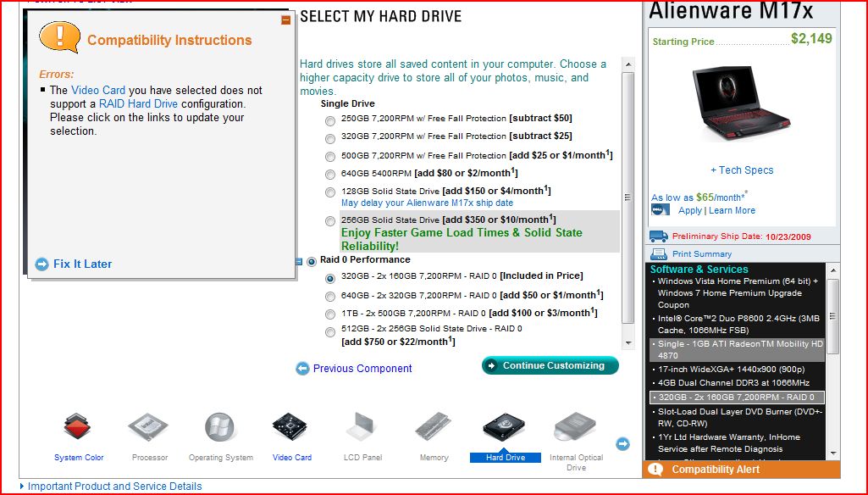Follow the Video Card link in errors
This screenshot has width=868, height=495.
98,91
